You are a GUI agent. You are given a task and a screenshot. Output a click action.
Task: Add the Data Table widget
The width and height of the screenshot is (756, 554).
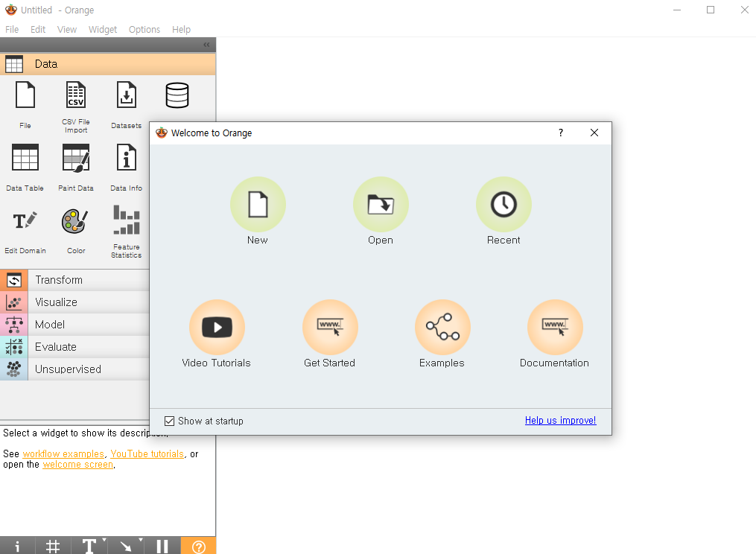[25, 158]
